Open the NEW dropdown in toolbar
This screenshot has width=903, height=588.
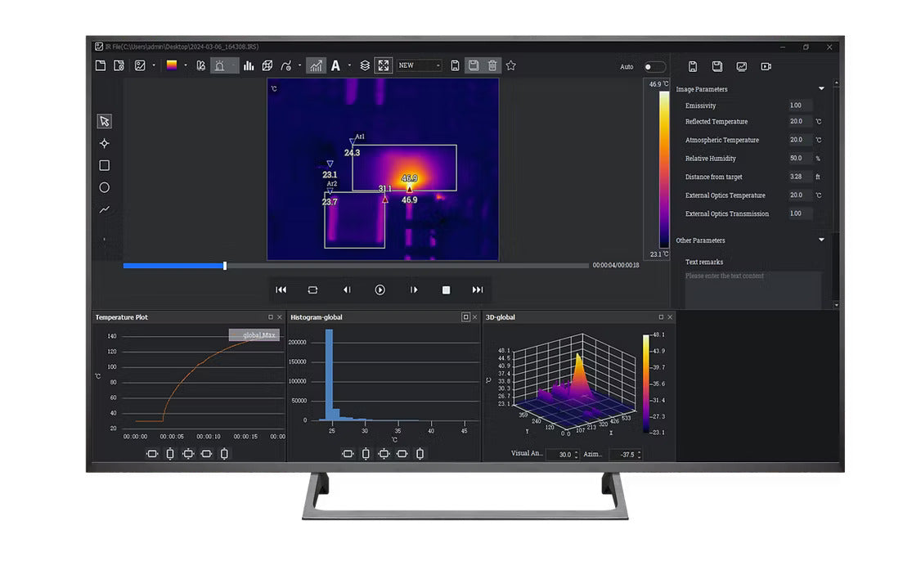click(420, 65)
